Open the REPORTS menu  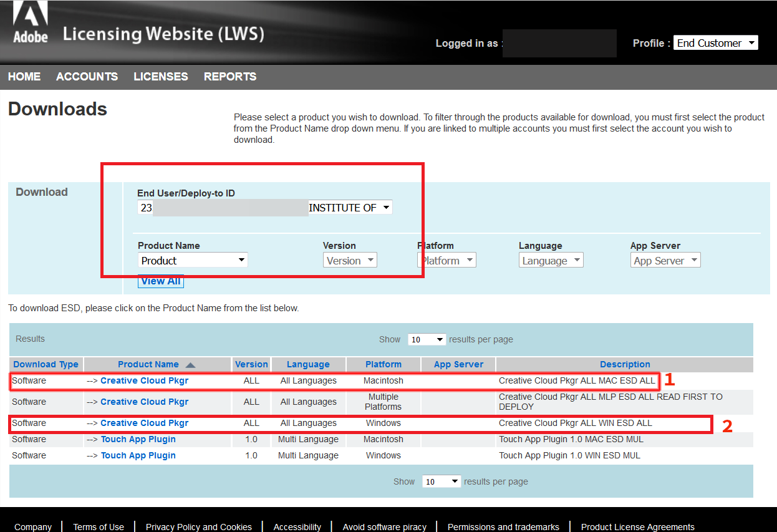[x=230, y=77]
